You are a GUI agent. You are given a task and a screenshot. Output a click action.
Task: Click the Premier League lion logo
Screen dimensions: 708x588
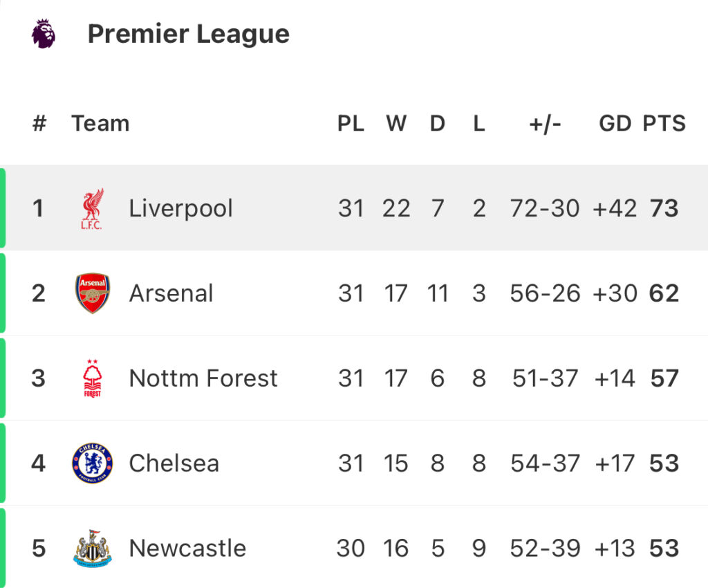tap(44, 33)
